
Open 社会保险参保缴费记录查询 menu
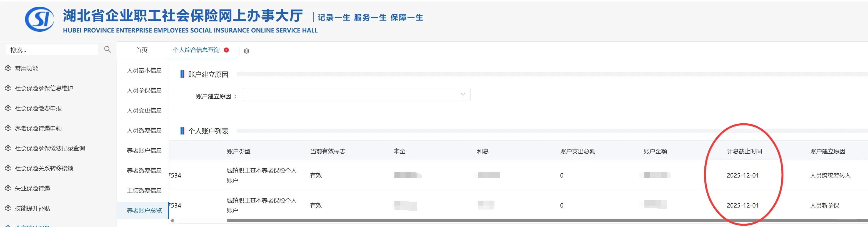click(50, 148)
